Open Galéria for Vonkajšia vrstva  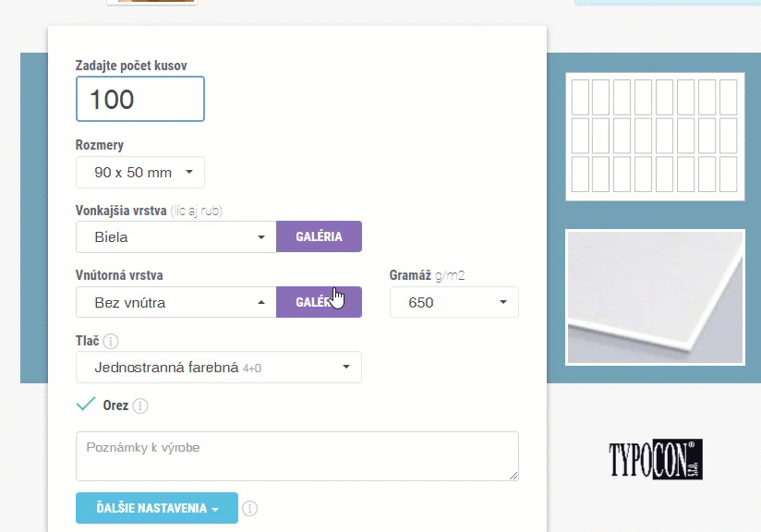pos(319,236)
